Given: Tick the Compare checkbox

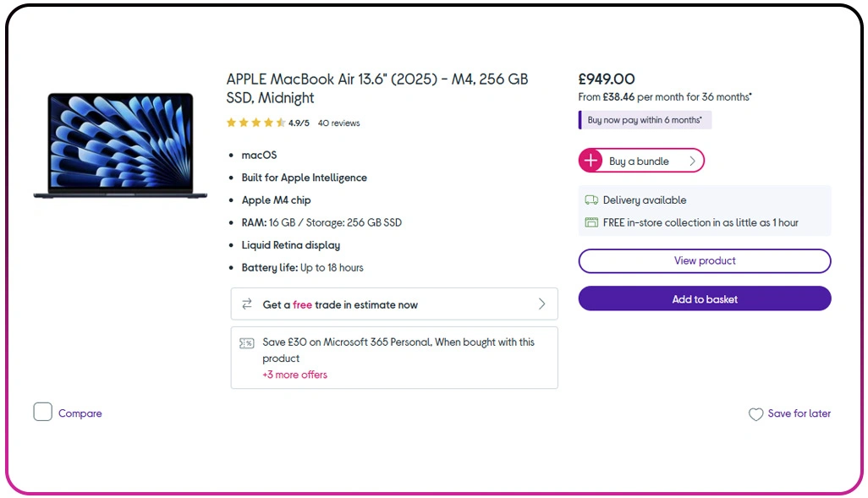Looking at the screenshot, I should pos(43,413).
